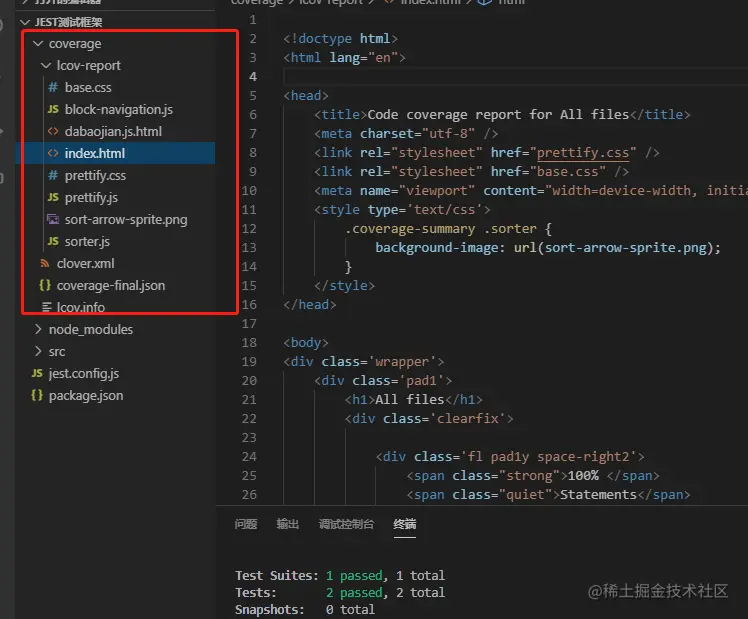748x619 pixels.
Task: Click the 'clearfix' class value on line 22
Action: (468, 418)
